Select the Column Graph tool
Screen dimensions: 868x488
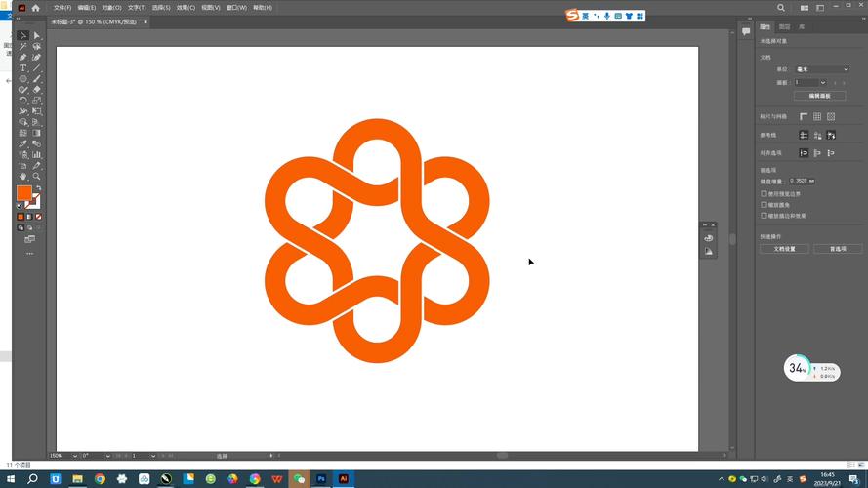coord(36,154)
